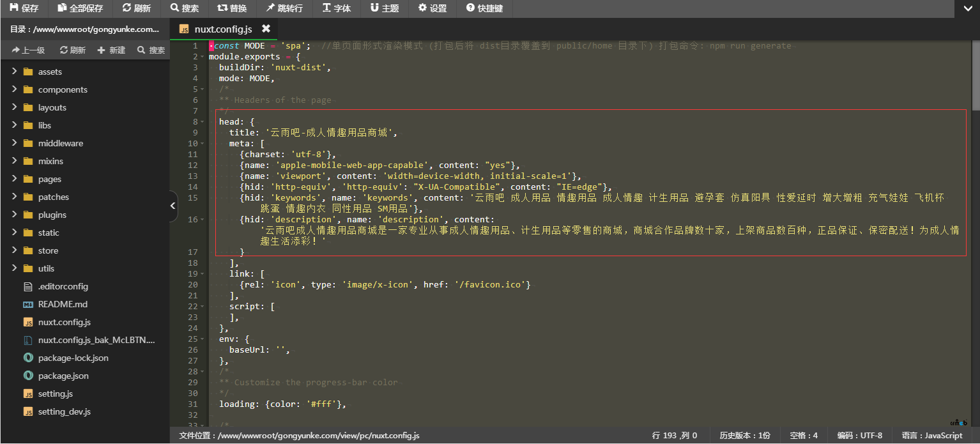This screenshot has height=444, width=980.
Task: Open the 主题 theme menu
Action: [x=385, y=8]
